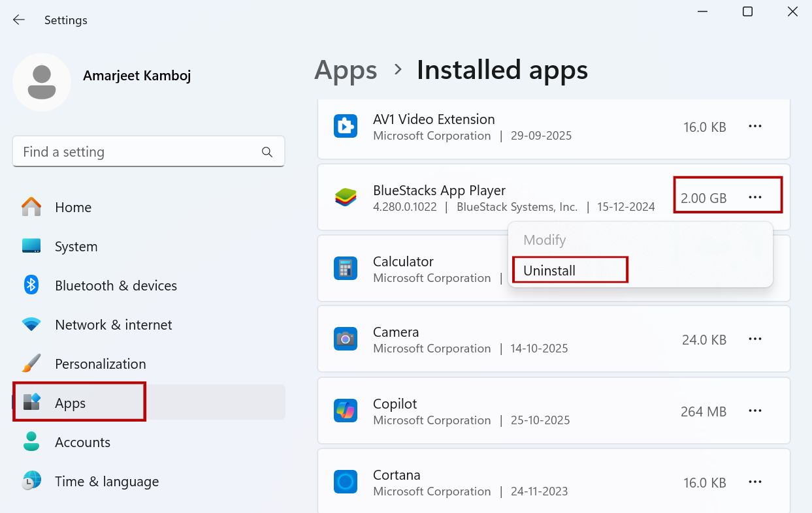
Task: Select the Cortana app icon
Action: tap(346, 482)
